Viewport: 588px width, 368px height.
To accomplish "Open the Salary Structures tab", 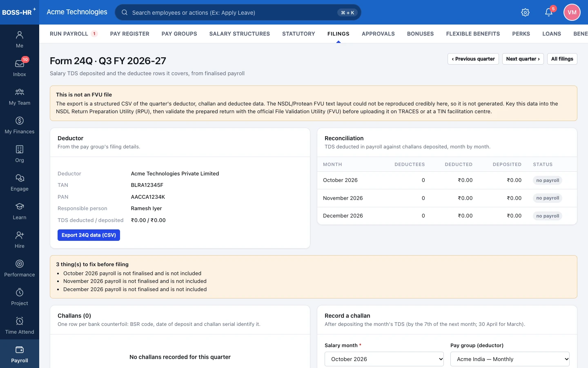I will click(240, 34).
